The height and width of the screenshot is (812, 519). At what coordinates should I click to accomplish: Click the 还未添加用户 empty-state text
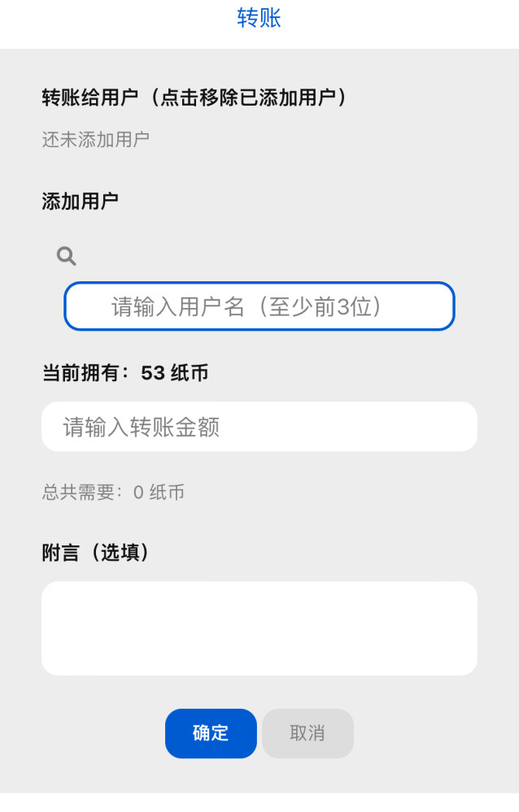96,139
